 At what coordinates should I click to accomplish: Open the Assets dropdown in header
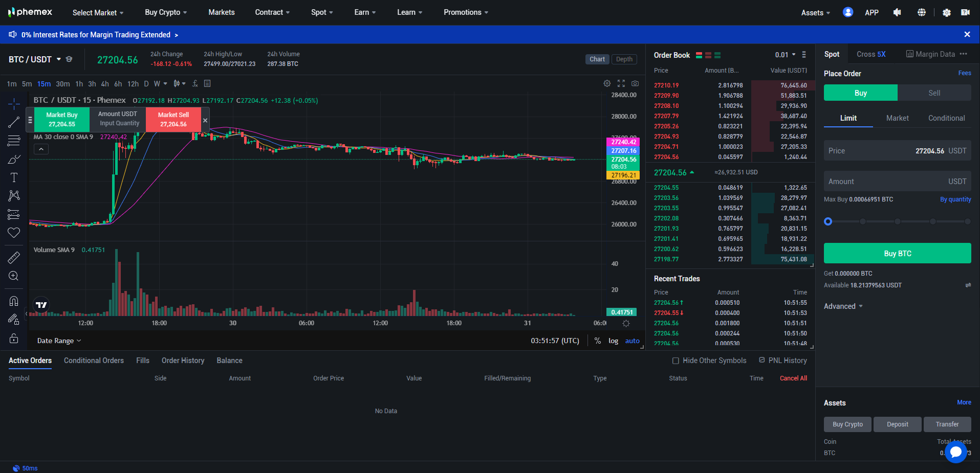pyautogui.click(x=816, y=13)
